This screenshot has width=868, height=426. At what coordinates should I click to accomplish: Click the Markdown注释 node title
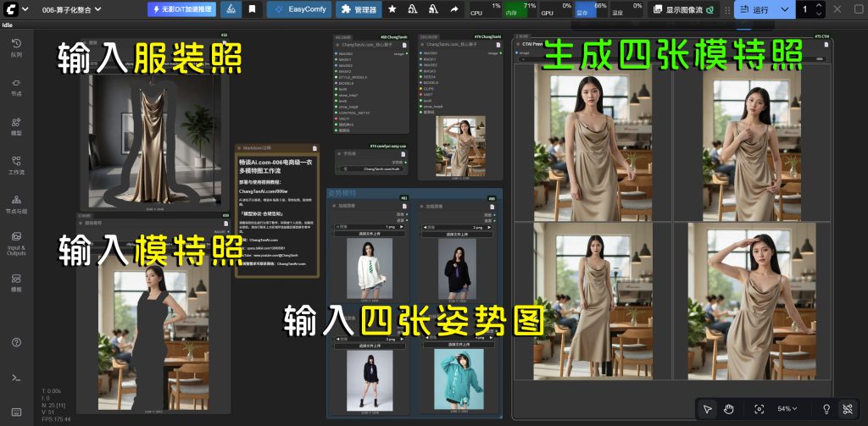[256, 148]
